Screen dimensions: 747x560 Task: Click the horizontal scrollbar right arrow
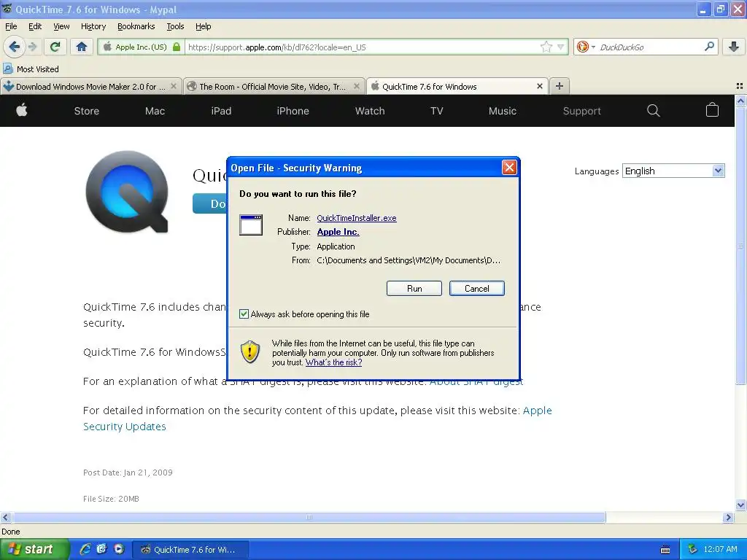click(x=728, y=517)
